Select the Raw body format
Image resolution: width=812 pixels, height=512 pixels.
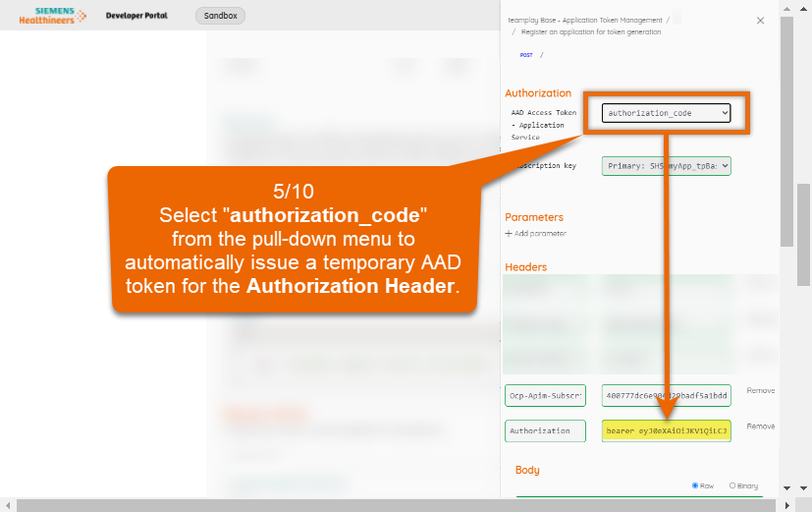696,485
